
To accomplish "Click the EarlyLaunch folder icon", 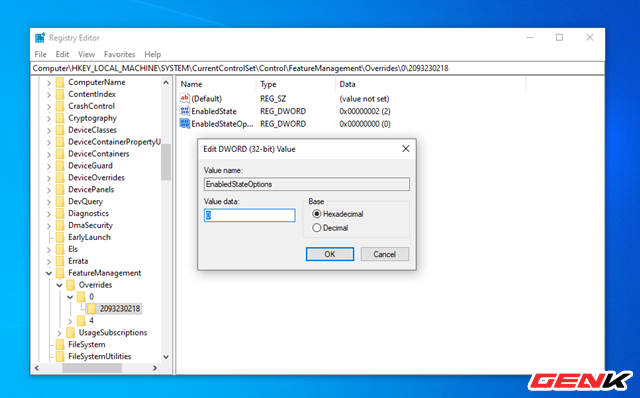I will (x=60, y=237).
